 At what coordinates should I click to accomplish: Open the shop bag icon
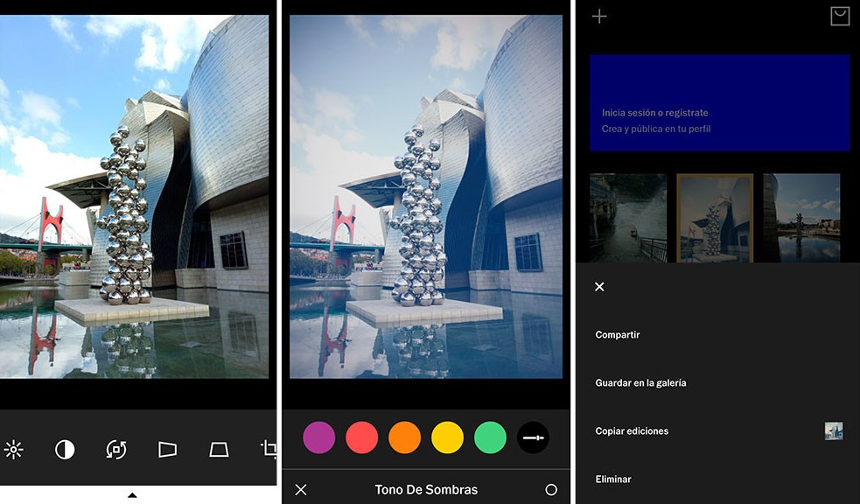(x=840, y=17)
